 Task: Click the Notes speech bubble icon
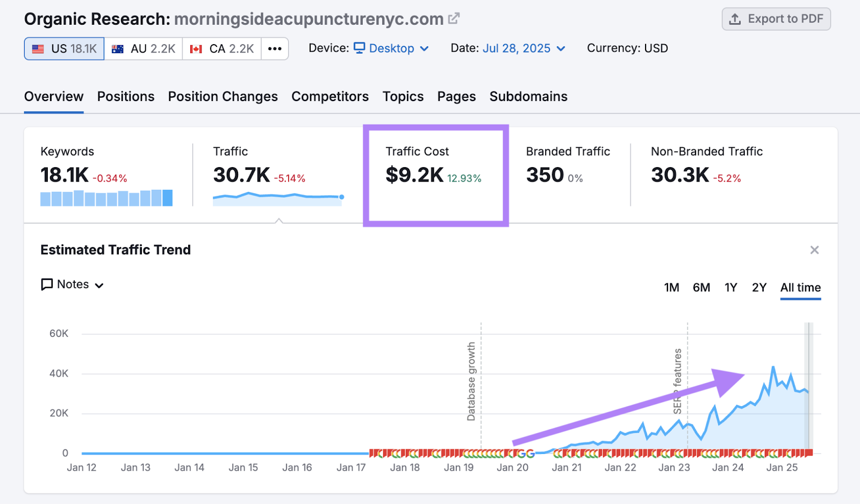pos(47,284)
